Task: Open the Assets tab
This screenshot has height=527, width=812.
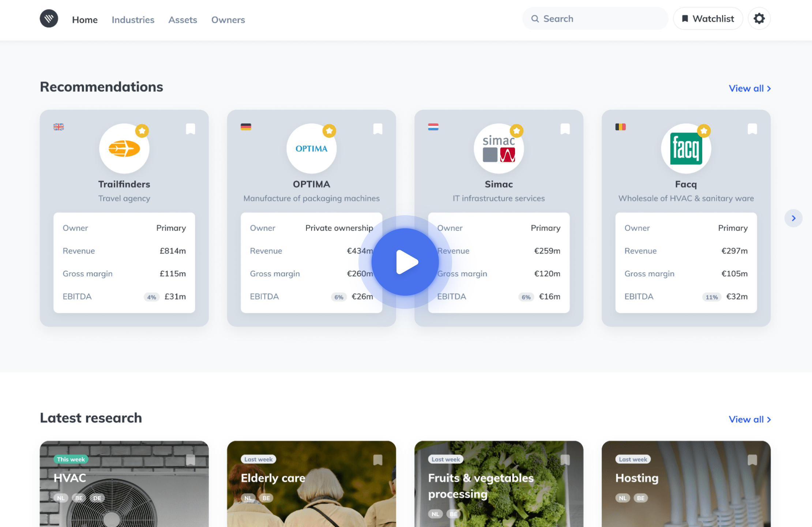Action: [x=183, y=20]
